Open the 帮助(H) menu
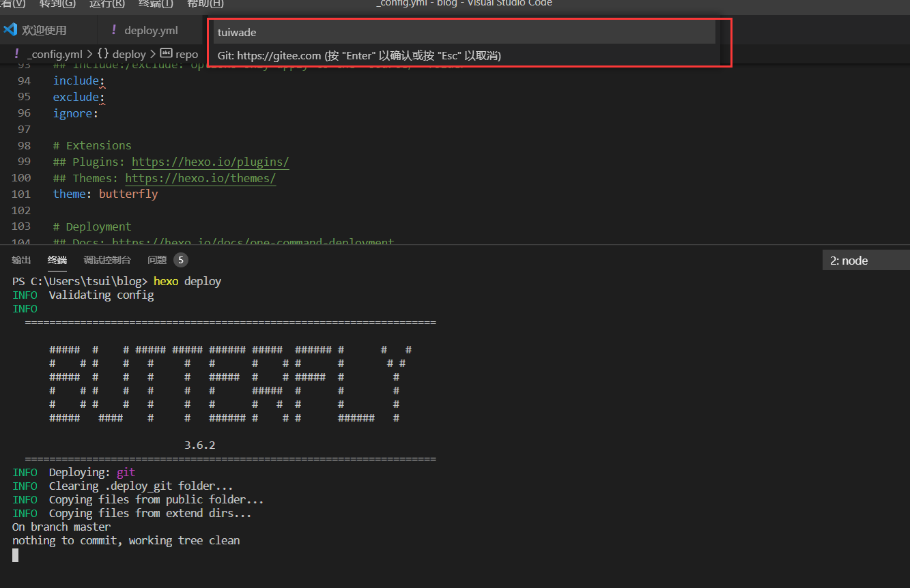910x588 pixels. click(x=205, y=3)
